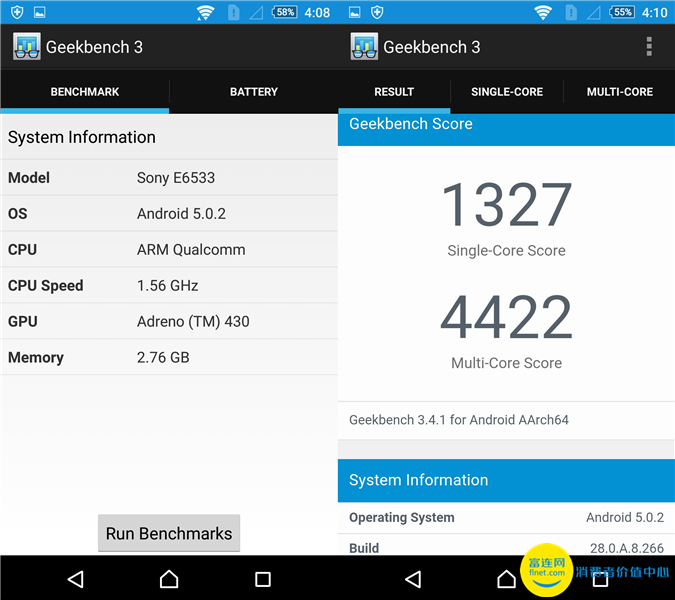Switch to the MULTI-CORE tab
Screen dimensions: 675x600
pos(619,92)
